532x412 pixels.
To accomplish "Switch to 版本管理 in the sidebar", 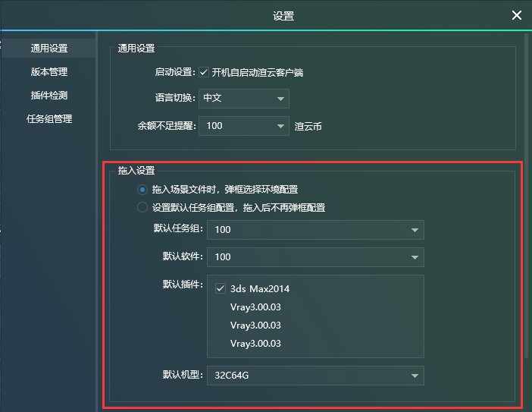I will tap(49, 71).
